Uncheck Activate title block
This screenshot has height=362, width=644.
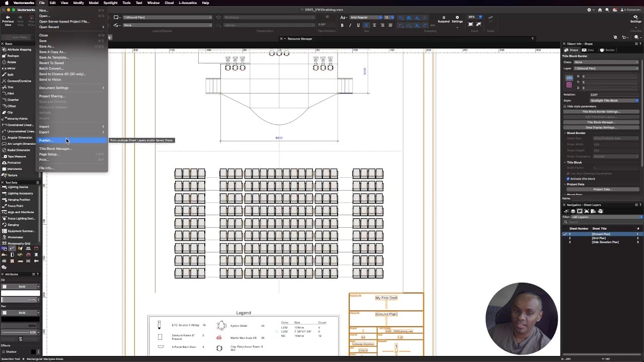(568, 178)
